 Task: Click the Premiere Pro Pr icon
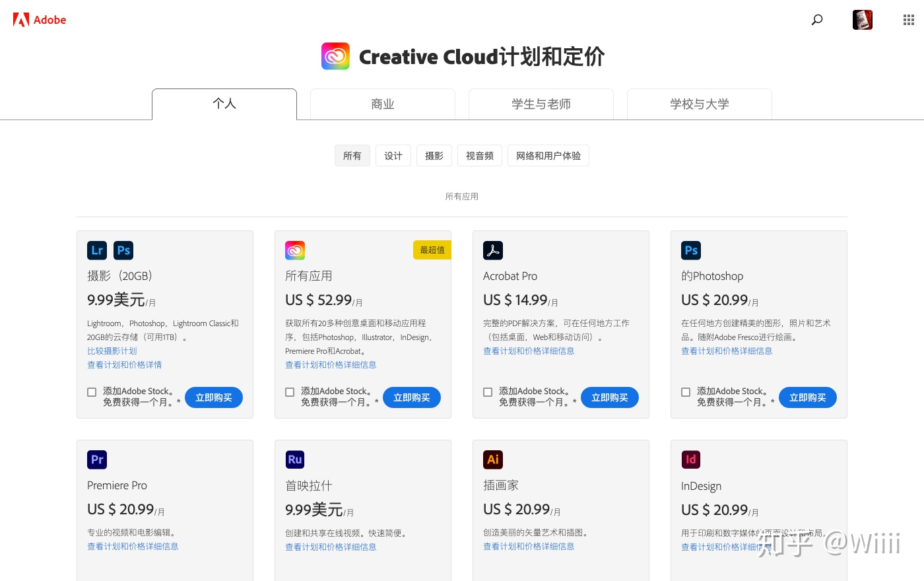click(x=97, y=460)
